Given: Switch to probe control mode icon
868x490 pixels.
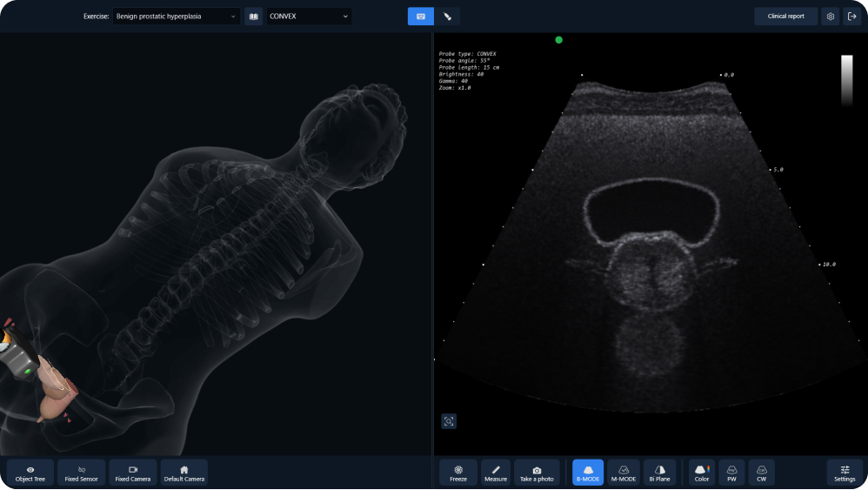Looking at the screenshot, I should (x=447, y=17).
